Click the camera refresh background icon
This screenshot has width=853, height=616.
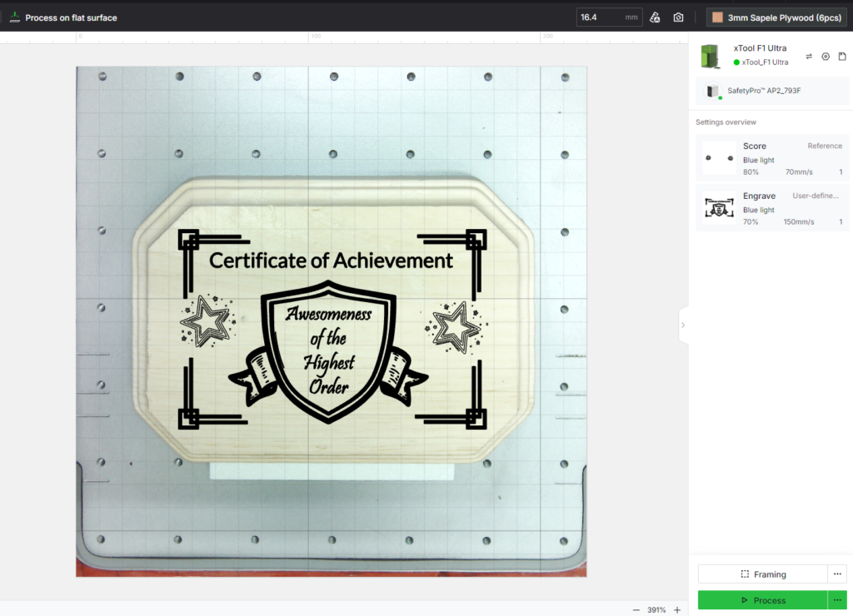[x=678, y=17]
